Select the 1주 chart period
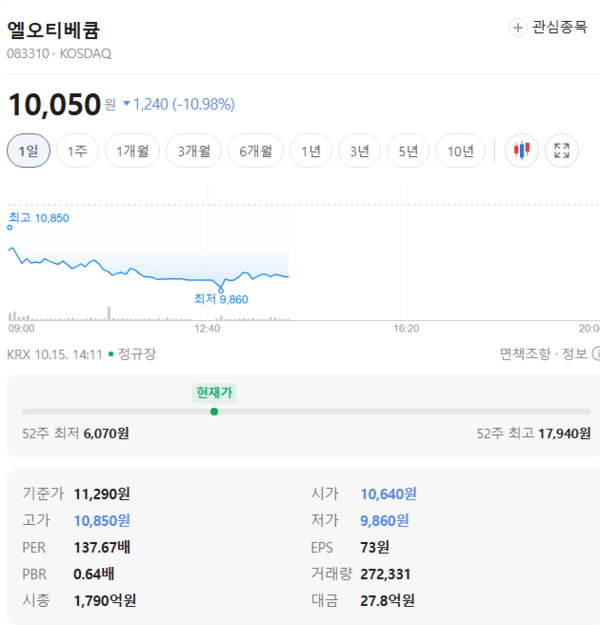This screenshot has height=625, width=600. point(77,151)
